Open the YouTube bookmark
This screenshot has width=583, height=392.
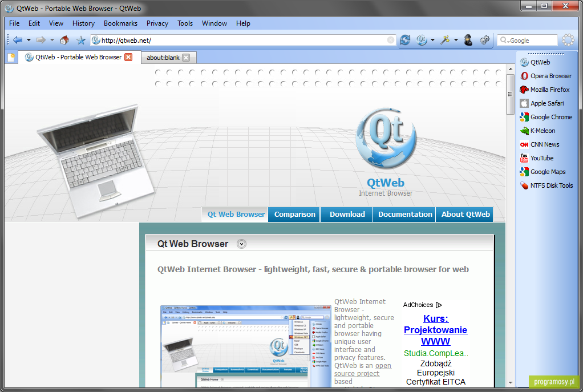click(x=537, y=158)
